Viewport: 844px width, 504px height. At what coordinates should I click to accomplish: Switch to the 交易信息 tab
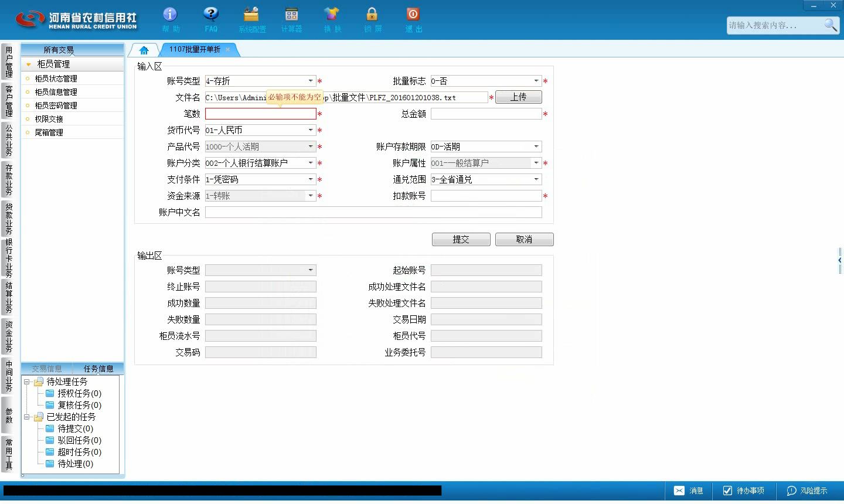47,369
